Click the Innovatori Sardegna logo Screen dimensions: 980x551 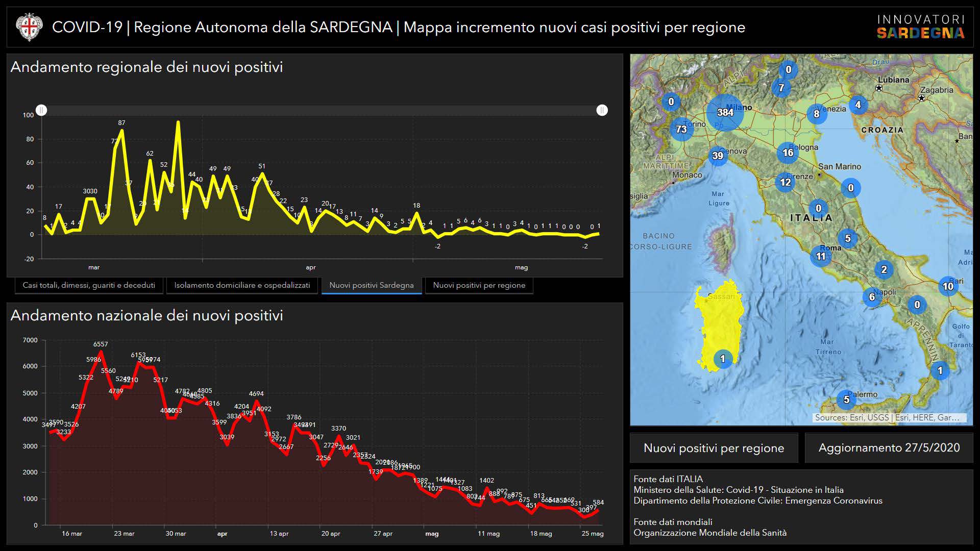pos(920,27)
